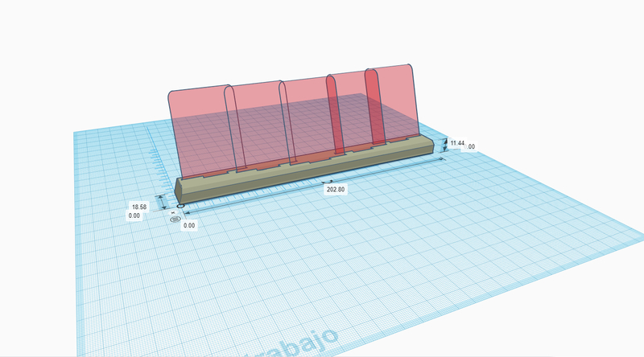This screenshot has width=644, height=357.
Task: Click the height dimension arrow beside 11.44
Action: [444, 144]
